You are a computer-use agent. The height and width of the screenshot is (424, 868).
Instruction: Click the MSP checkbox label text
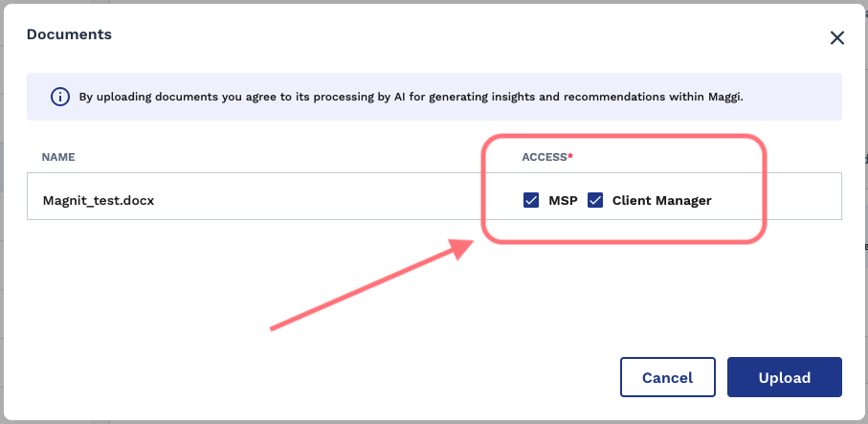tap(563, 200)
